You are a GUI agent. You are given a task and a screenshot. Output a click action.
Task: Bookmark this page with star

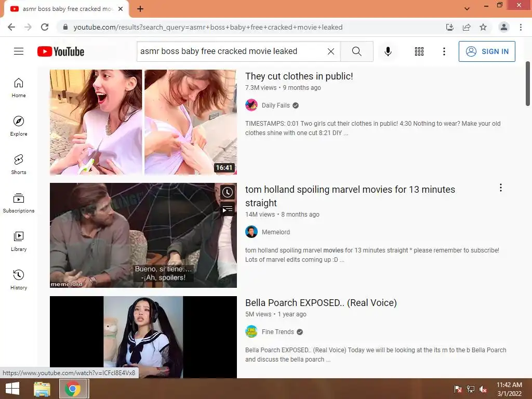point(483,27)
